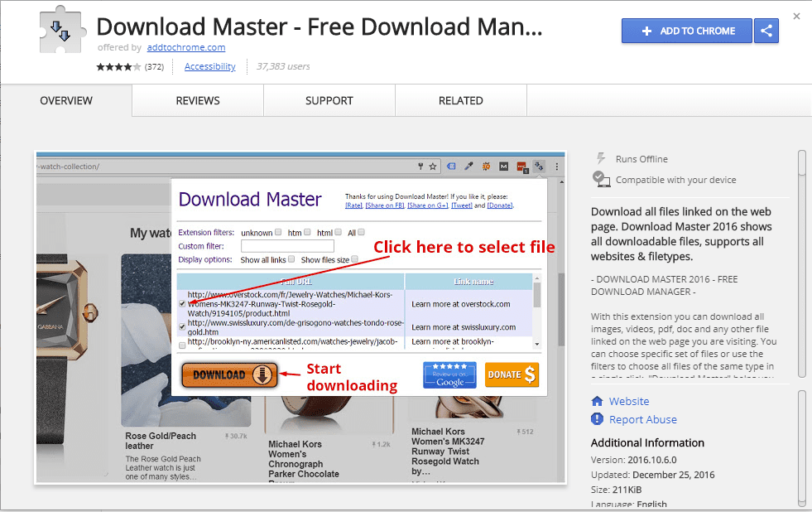Click the "Updated: December 25, 2016" line
Viewport: 812px width, 512px height.
(652, 476)
